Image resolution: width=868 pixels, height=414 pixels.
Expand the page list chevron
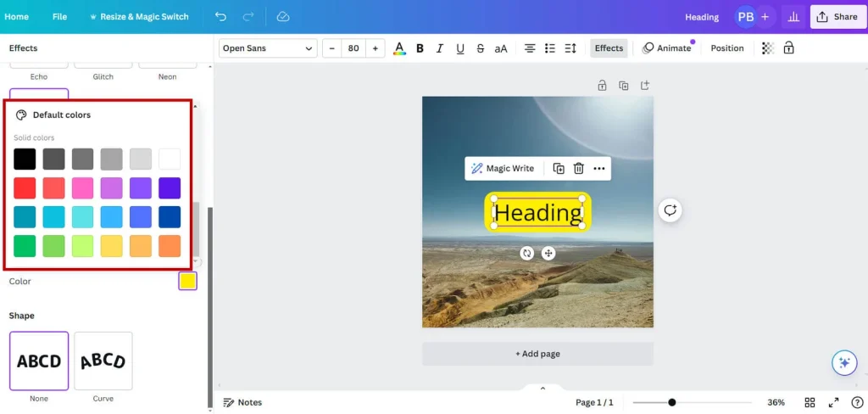click(542, 388)
